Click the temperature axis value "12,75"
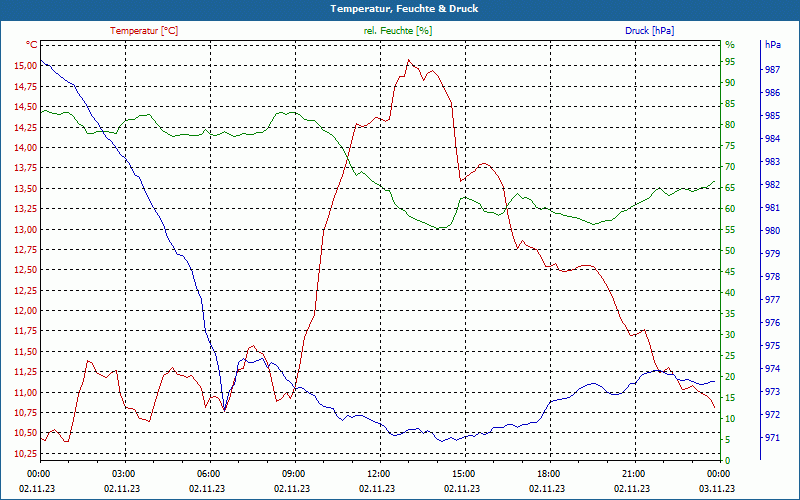800x500 pixels. pos(27,249)
